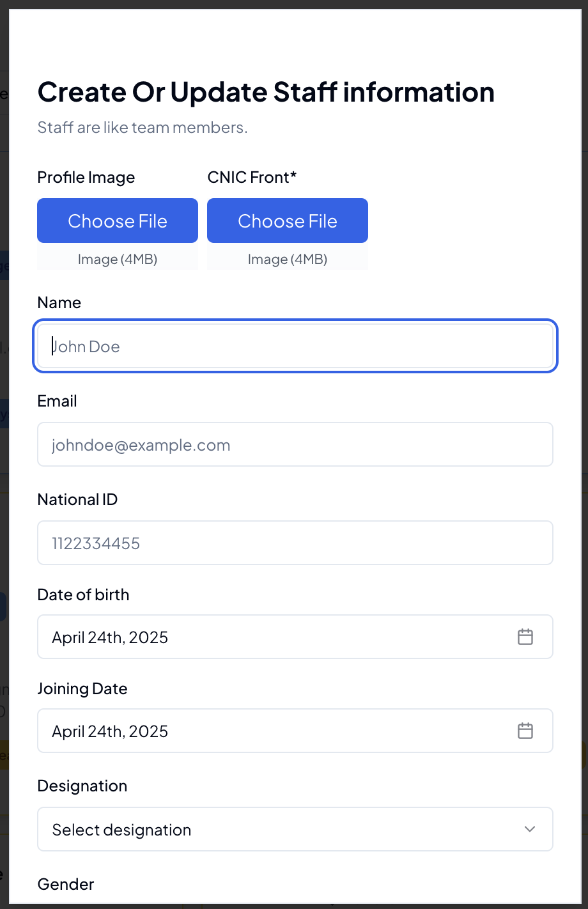Choose a file for Profile Image
This screenshot has width=588, height=909.
tap(118, 221)
